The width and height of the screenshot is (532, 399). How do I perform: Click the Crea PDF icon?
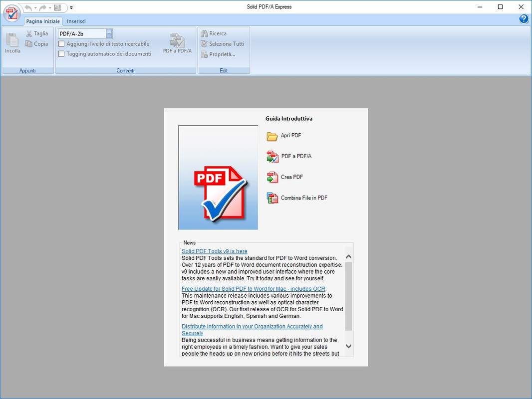[272, 177]
